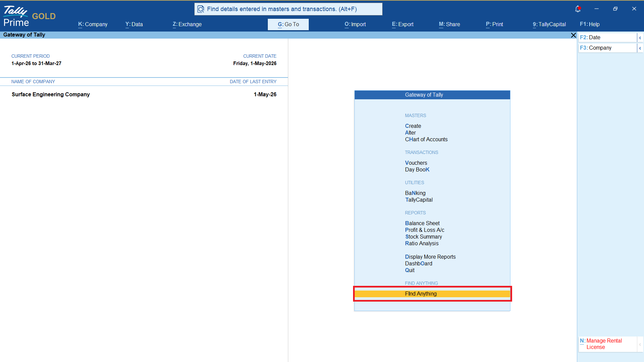The image size is (644, 362).
Task: Open the O: Import menu
Action: click(x=355, y=24)
